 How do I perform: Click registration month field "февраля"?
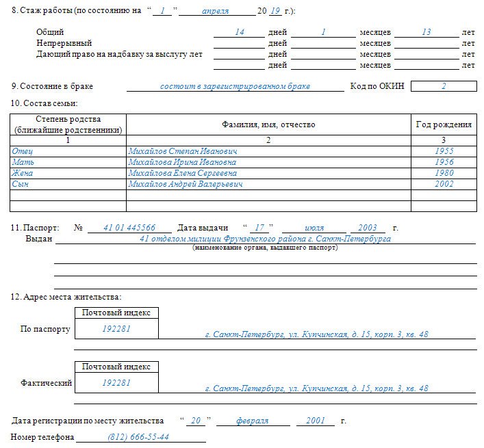(252, 421)
